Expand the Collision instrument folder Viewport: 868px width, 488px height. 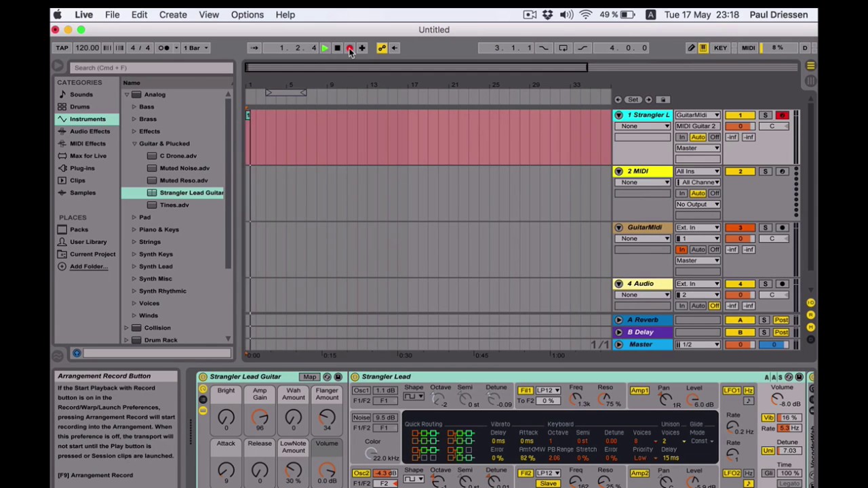(x=126, y=328)
